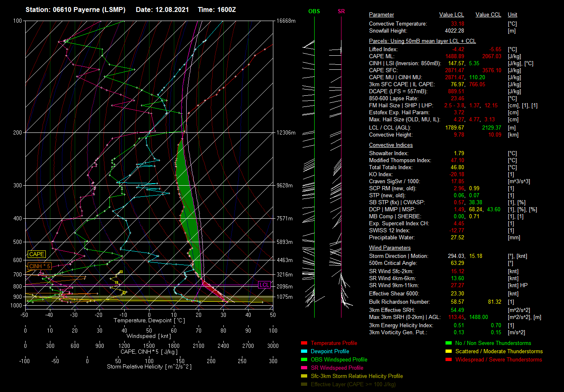Click the Parcels 50mB mean layer heading
Image resolution: width=564 pixels, height=392 pixels.
point(422,41)
